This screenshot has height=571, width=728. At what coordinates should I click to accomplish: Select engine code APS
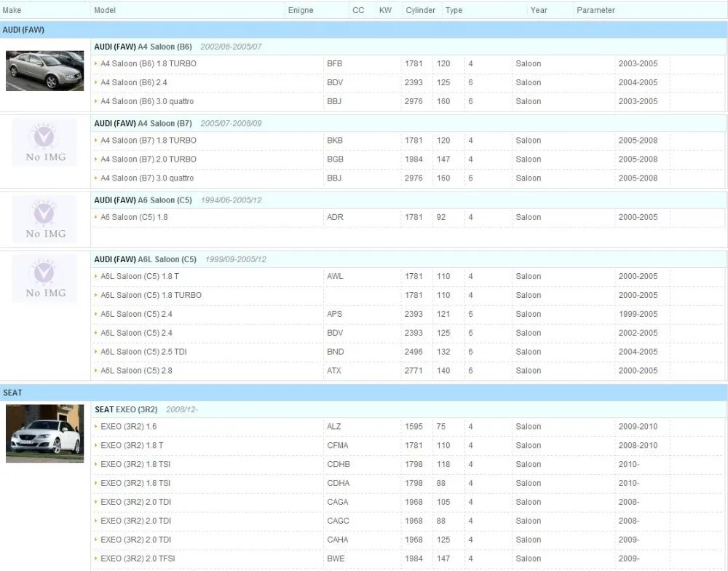coord(334,314)
